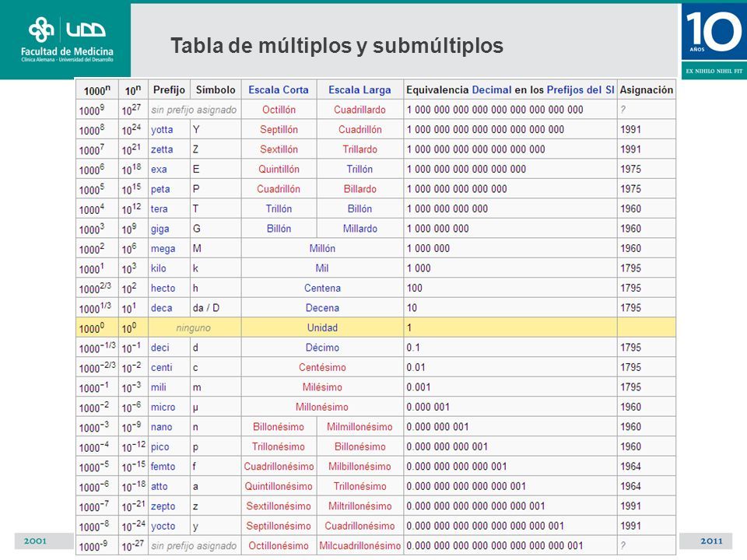The width and height of the screenshot is (747, 560).
Task: Click the UDD Facultad de Medicina logo
Action: click(67, 39)
